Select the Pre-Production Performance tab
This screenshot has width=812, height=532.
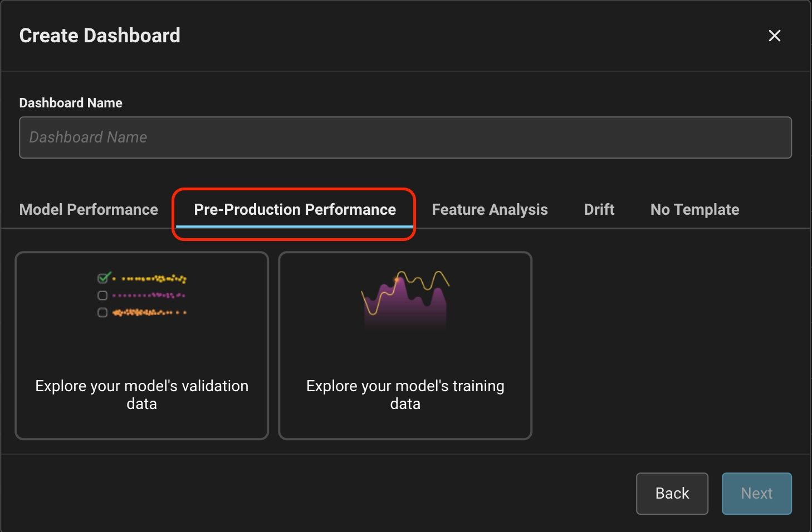pyautogui.click(x=295, y=210)
